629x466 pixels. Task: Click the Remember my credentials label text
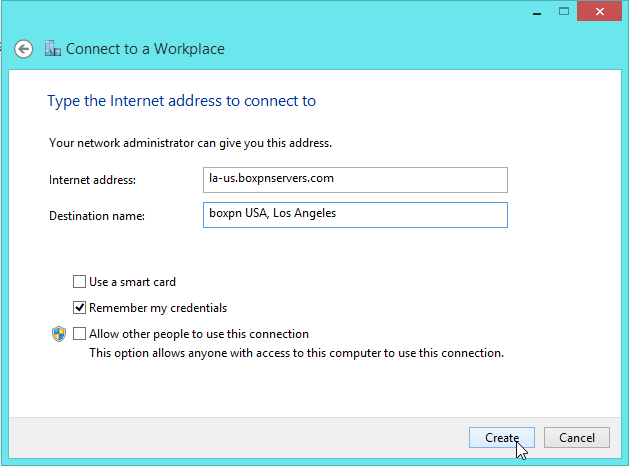click(158, 308)
